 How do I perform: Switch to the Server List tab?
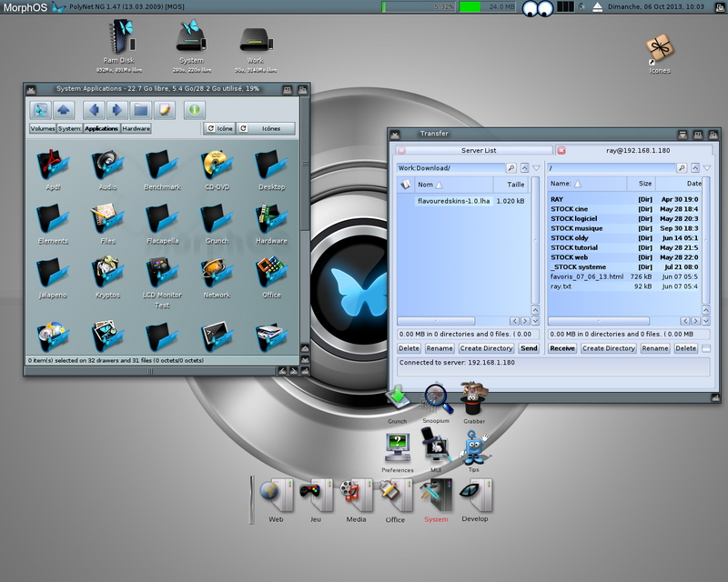479,150
